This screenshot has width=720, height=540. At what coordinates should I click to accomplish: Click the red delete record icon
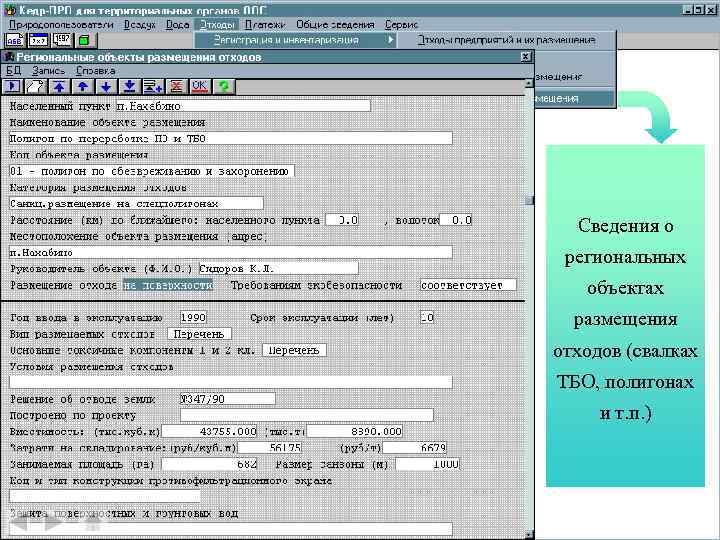pyautogui.click(x=176, y=86)
